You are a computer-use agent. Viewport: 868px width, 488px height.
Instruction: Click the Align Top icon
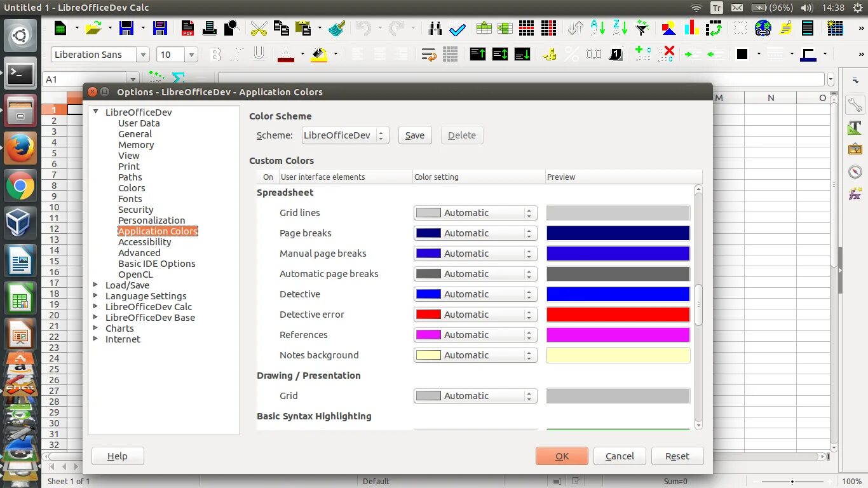pyautogui.click(x=478, y=55)
